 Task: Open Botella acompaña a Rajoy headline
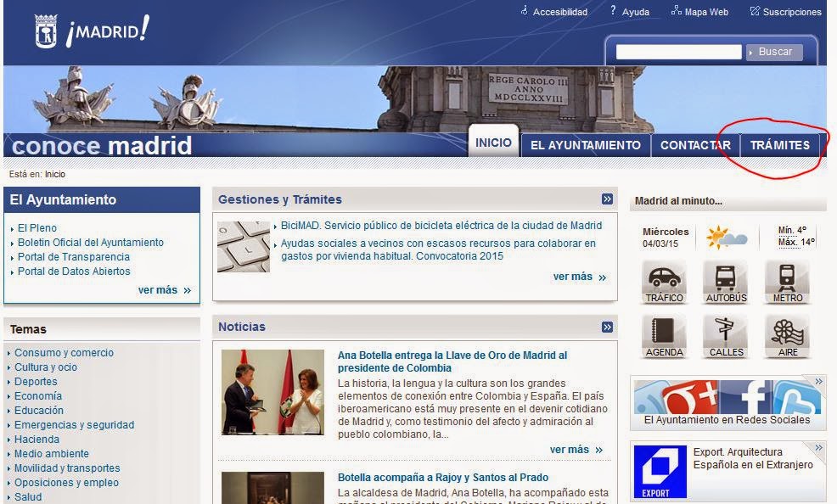(443, 478)
